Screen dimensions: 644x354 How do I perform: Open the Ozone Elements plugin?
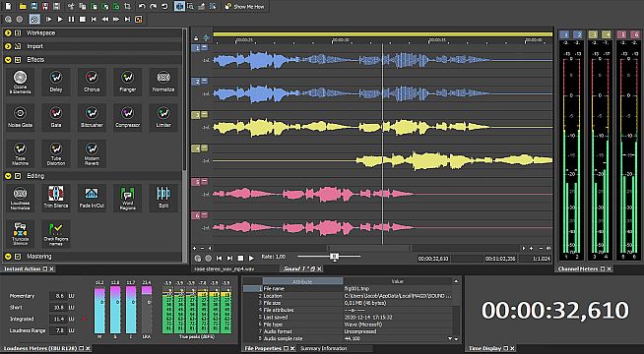[20, 82]
